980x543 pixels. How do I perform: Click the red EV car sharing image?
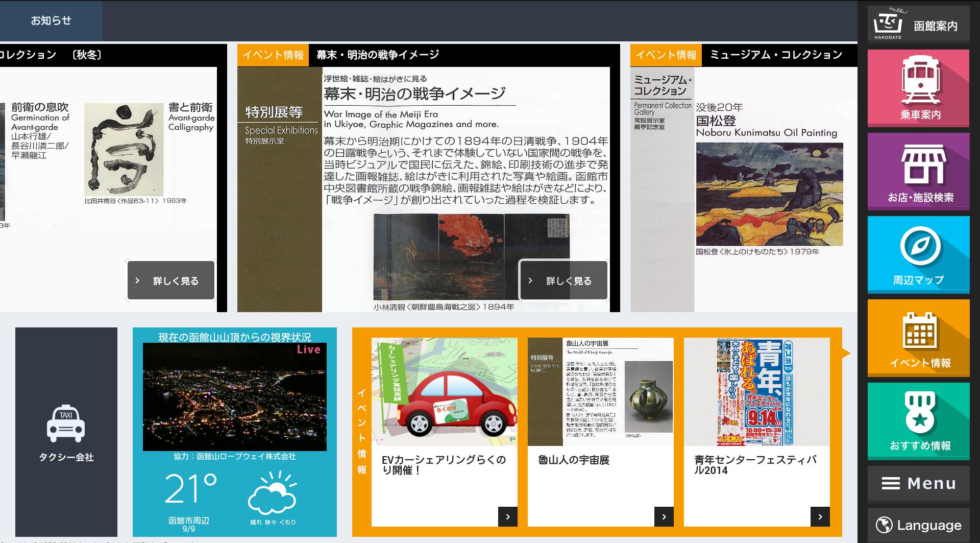(444, 392)
